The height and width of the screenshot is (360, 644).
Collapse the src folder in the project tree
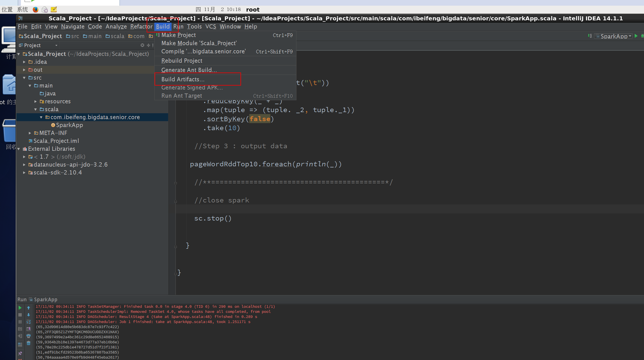24,78
